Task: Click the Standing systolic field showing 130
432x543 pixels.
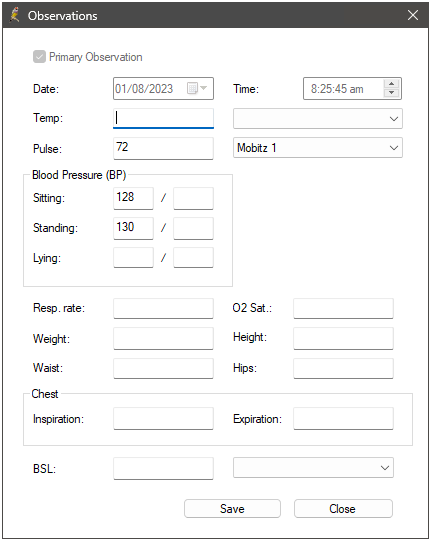Action: pyautogui.click(x=133, y=228)
